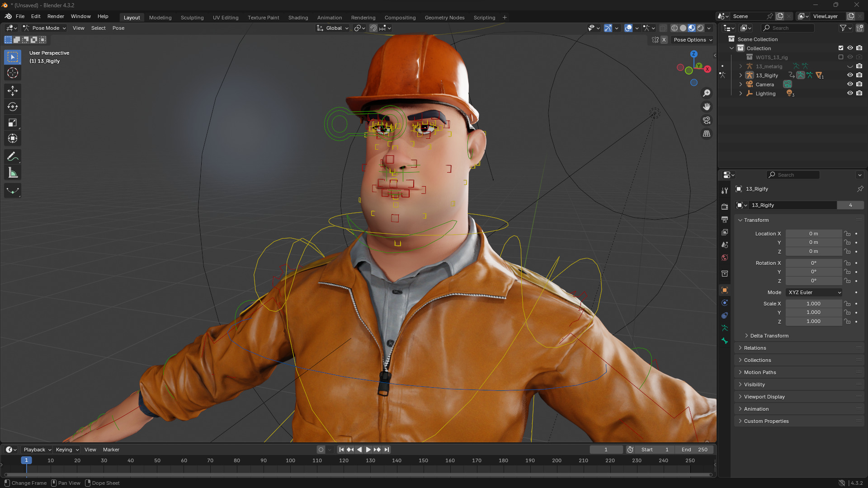Select the Transform tool

pos(13,138)
